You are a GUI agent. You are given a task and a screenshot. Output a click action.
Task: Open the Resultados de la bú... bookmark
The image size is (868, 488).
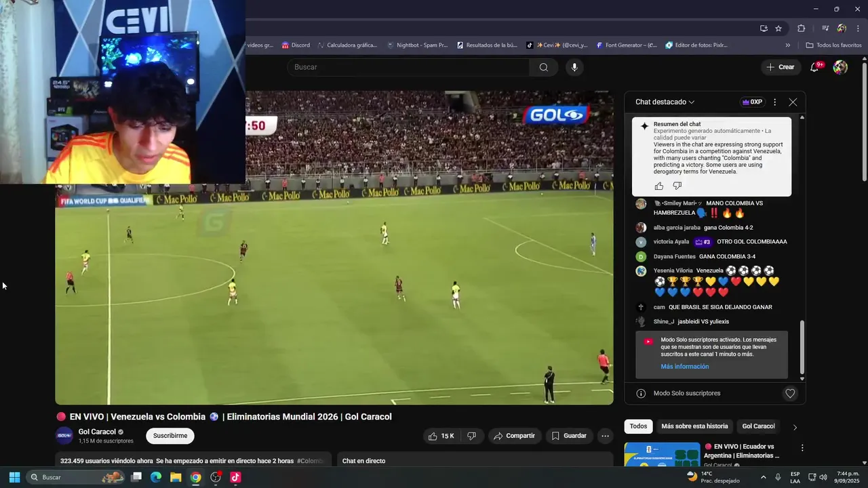[487, 45]
